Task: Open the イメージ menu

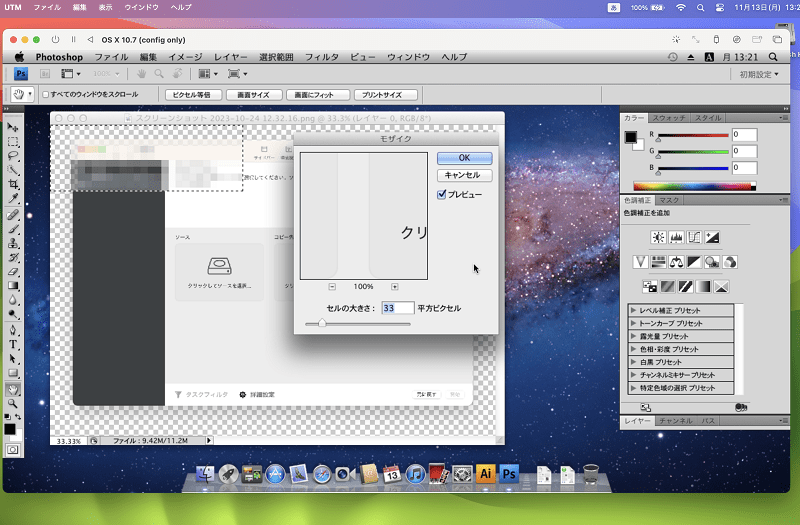Action: 185,57
